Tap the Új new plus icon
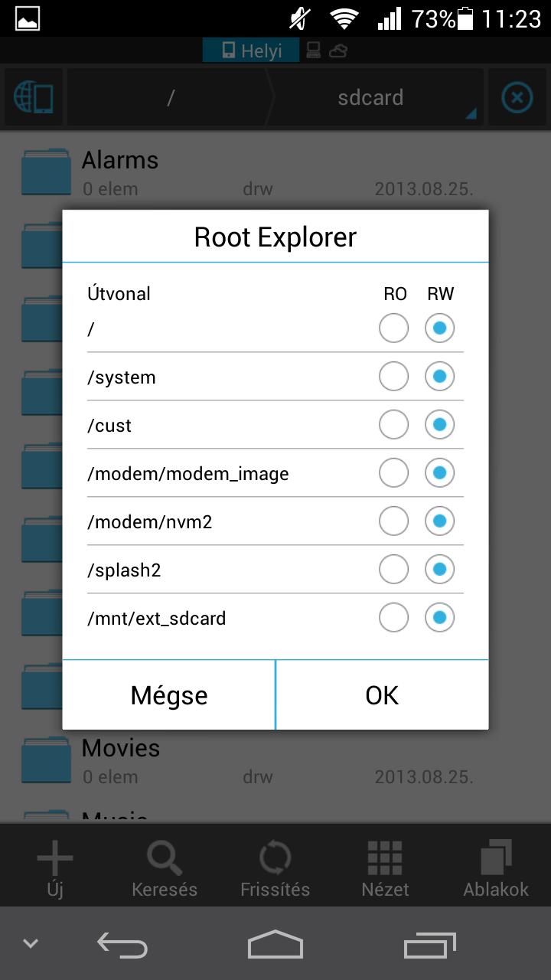Screen dimensions: 551x980 55,870
